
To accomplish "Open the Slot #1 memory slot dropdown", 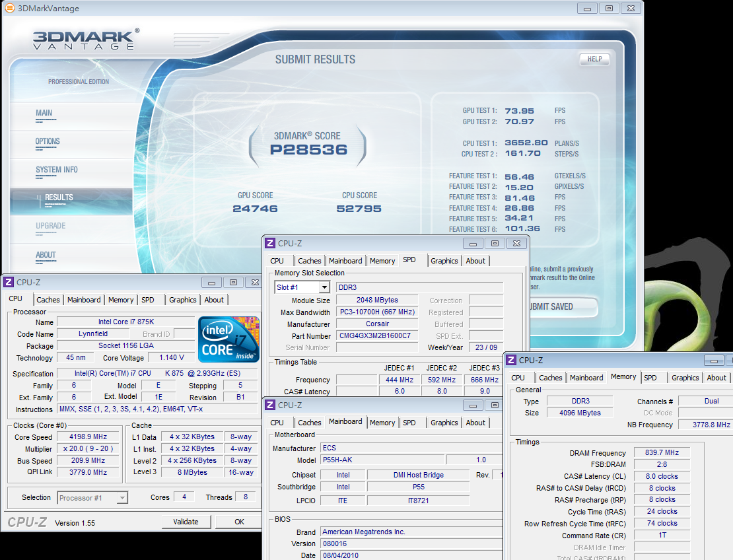I will (324, 287).
